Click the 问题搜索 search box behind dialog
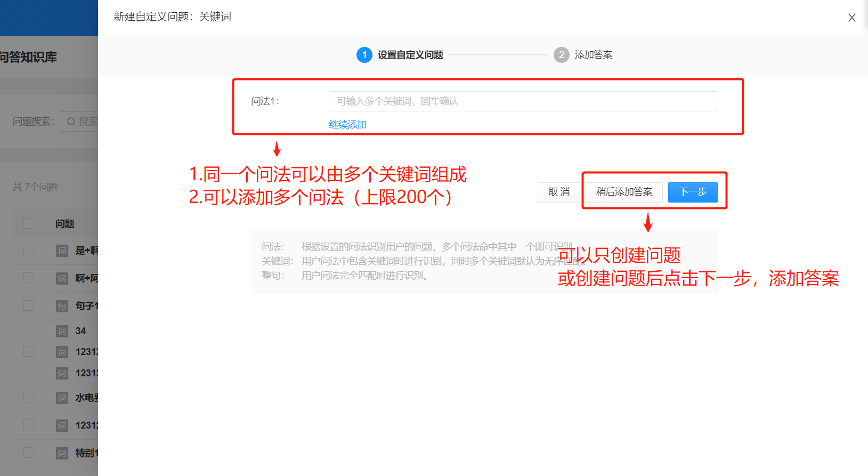Viewport: 868px width, 476px height. coord(79,122)
